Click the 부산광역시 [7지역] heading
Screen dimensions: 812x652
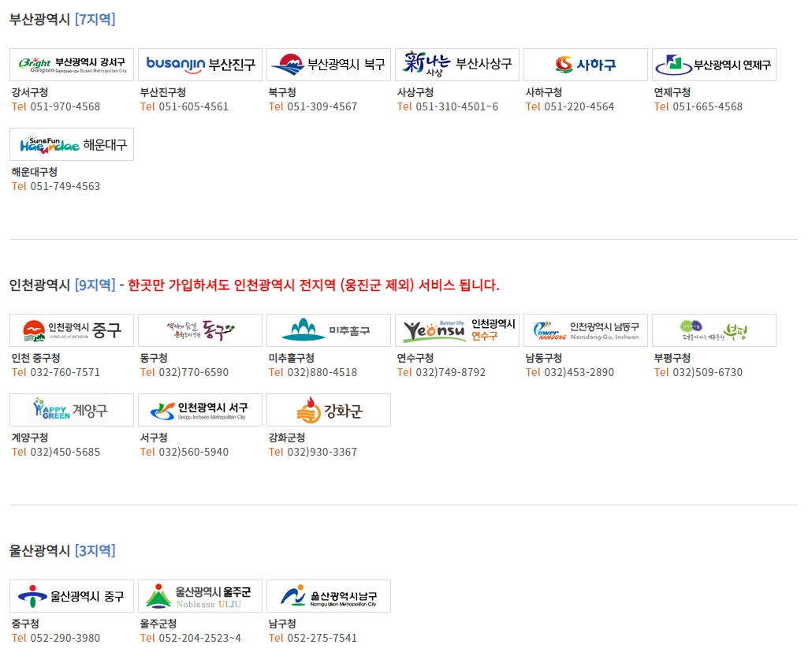tap(62, 20)
